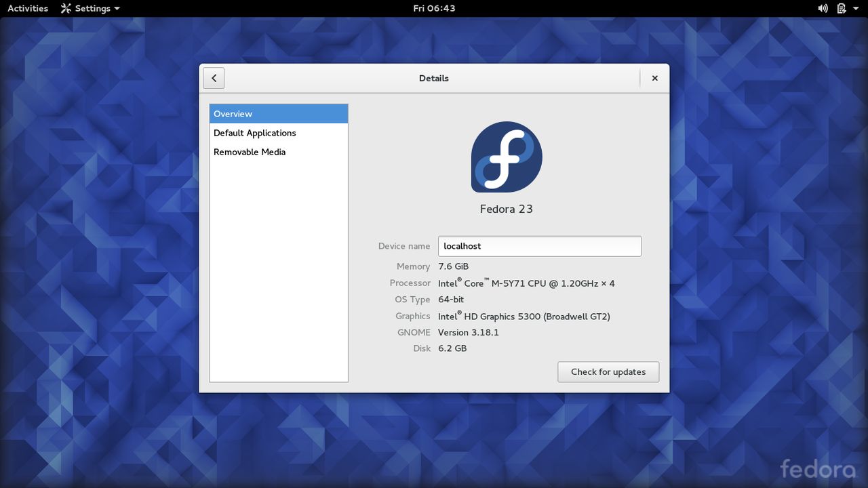The height and width of the screenshot is (488, 868).
Task: Open the Activities overview
Action: tap(28, 8)
